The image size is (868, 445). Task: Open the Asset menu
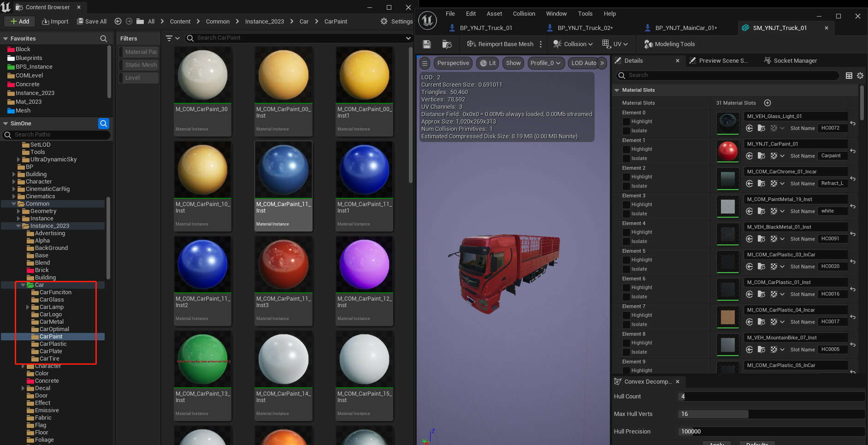point(494,14)
